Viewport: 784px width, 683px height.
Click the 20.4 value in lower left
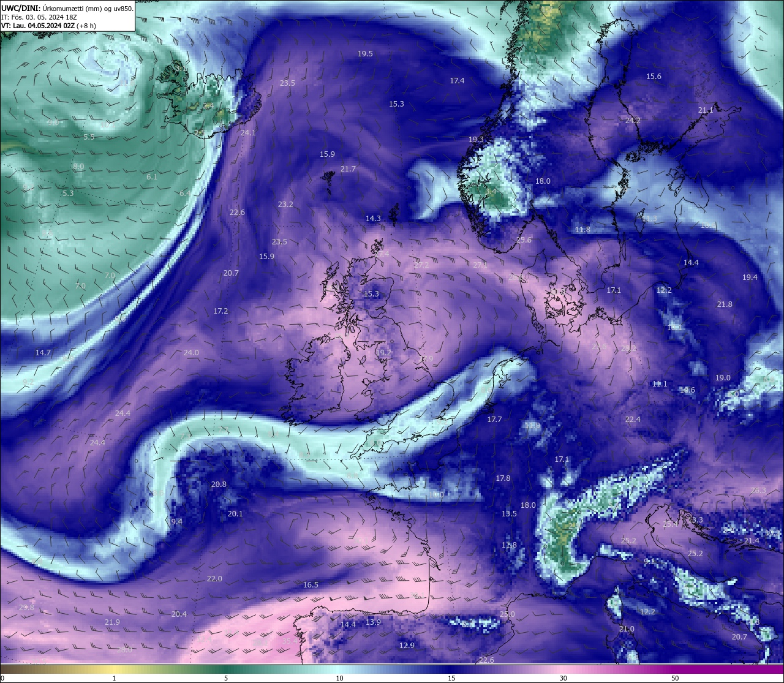click(x=179, y=614)
